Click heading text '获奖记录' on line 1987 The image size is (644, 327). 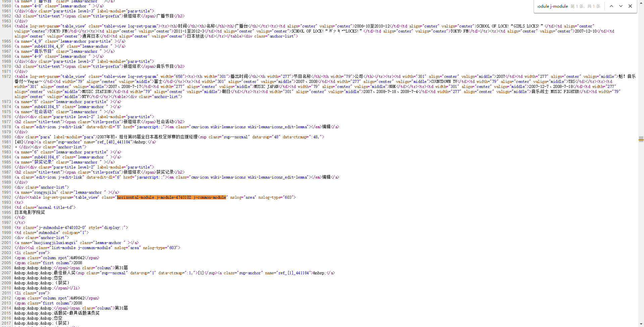click(165, 172)
